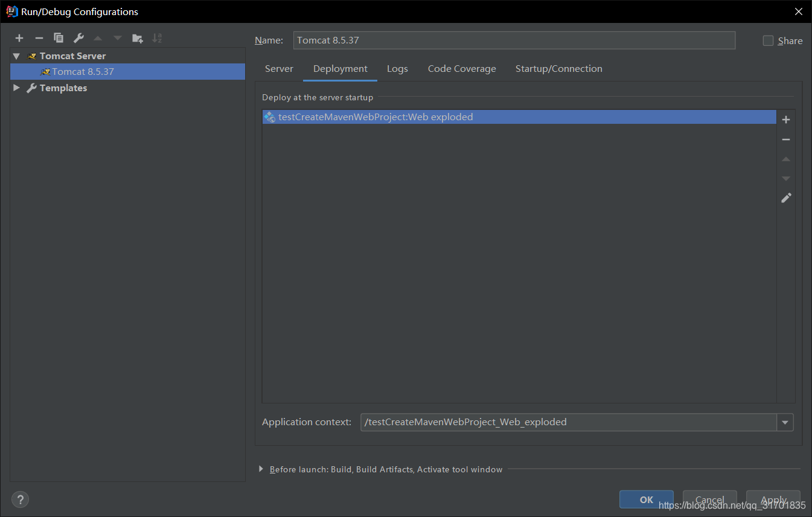Move deployment artifact up

pyautogui.click(x=786, y=159)
